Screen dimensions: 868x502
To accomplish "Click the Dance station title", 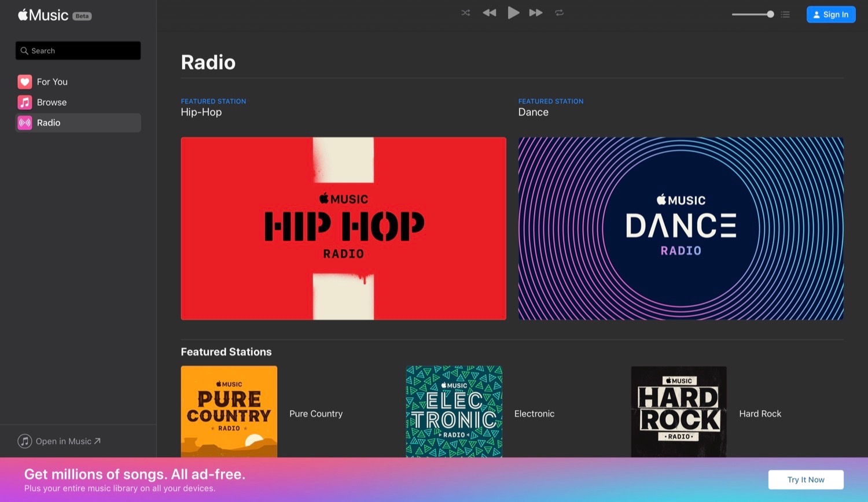I will pyautogui.click(x=534, y=112).
